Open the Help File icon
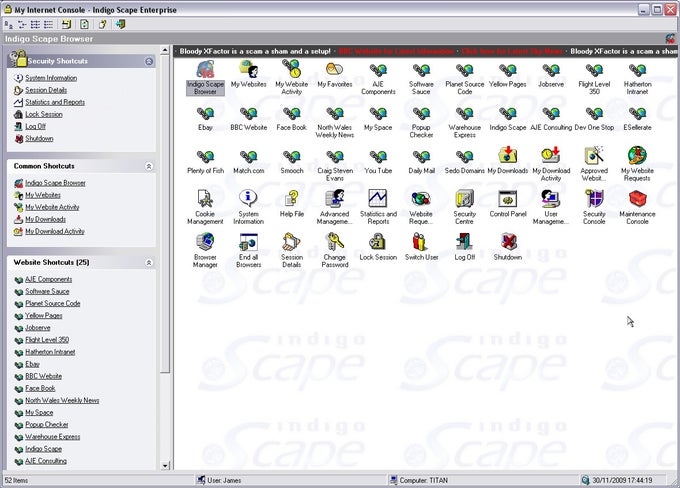 (x=291, y=199)
